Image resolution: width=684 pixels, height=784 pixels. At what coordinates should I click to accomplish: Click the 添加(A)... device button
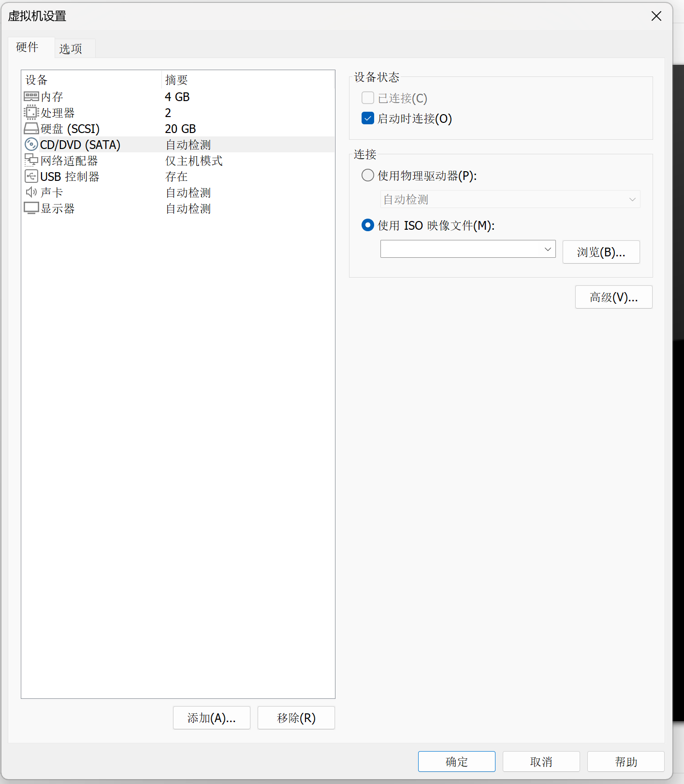(212, 718)
